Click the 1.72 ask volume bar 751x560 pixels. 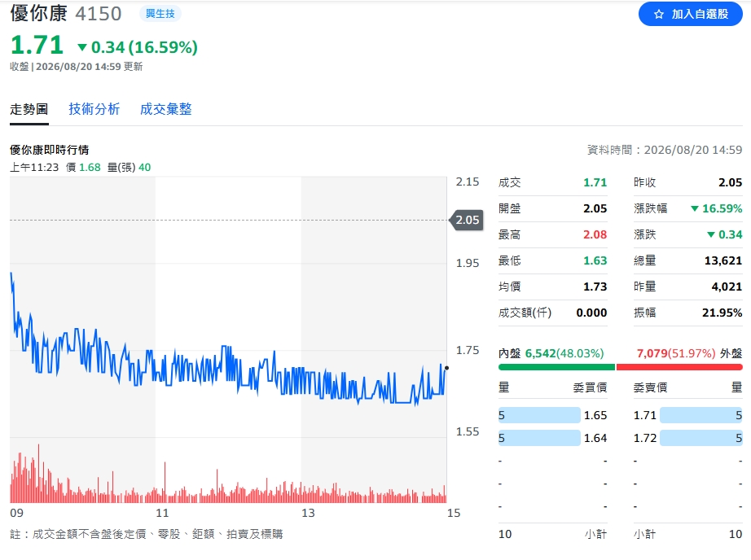point(701,438)
